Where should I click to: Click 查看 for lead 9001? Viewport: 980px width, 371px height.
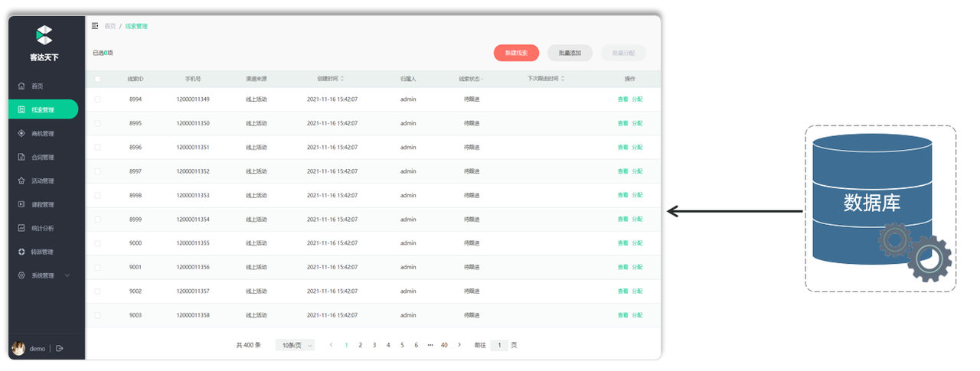tap(622, 267)
